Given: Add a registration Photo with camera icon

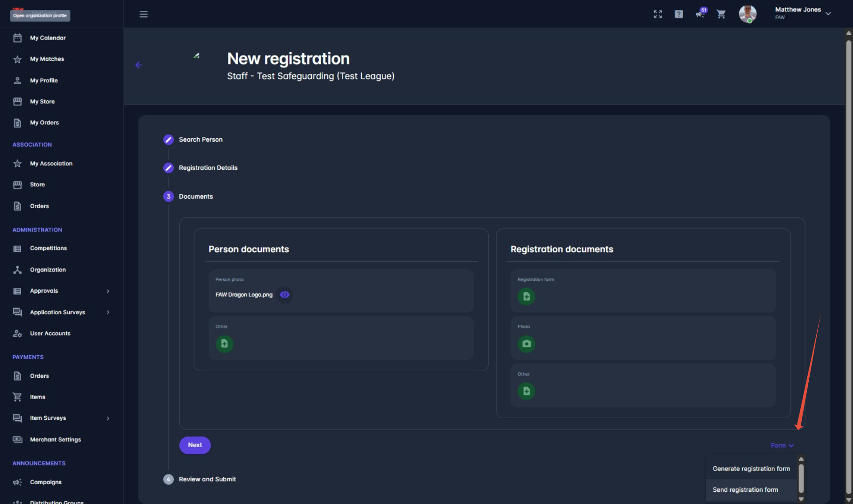Looking at the screenshot, I should [526, 344].
